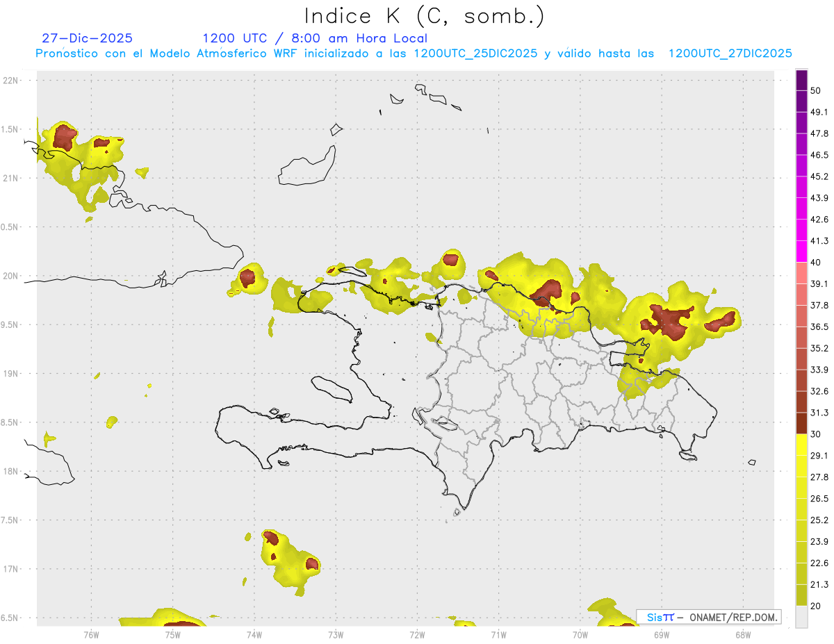Pick the magenta swatch between 41.3 and 42.6
Screen dimensions: 834x644
[x=801, y=231]
